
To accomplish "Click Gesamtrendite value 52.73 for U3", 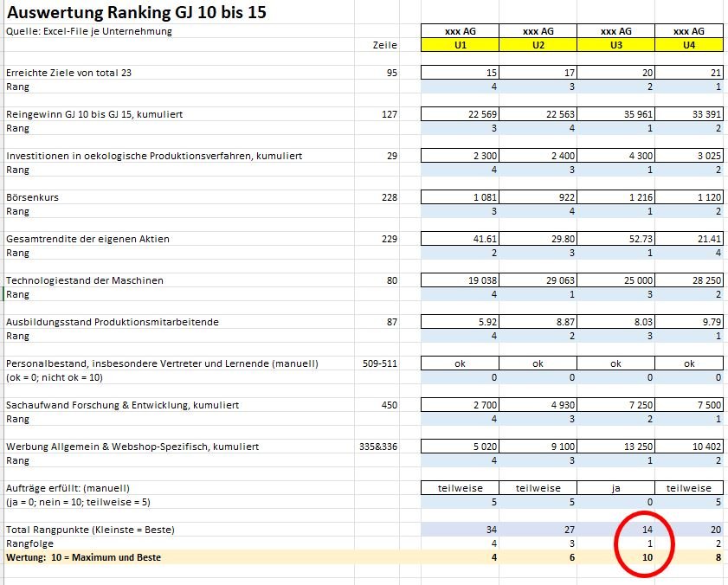I will pos(616,239).
